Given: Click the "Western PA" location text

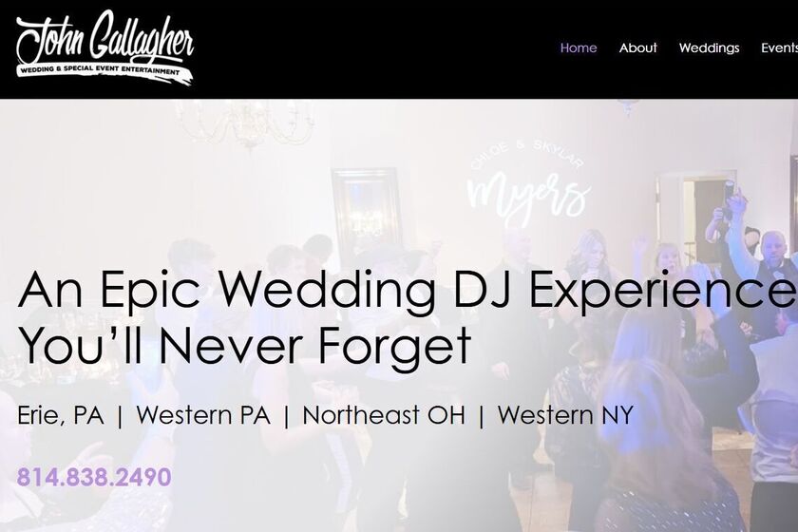Looking at the screenshot, I should pos(203,415).
